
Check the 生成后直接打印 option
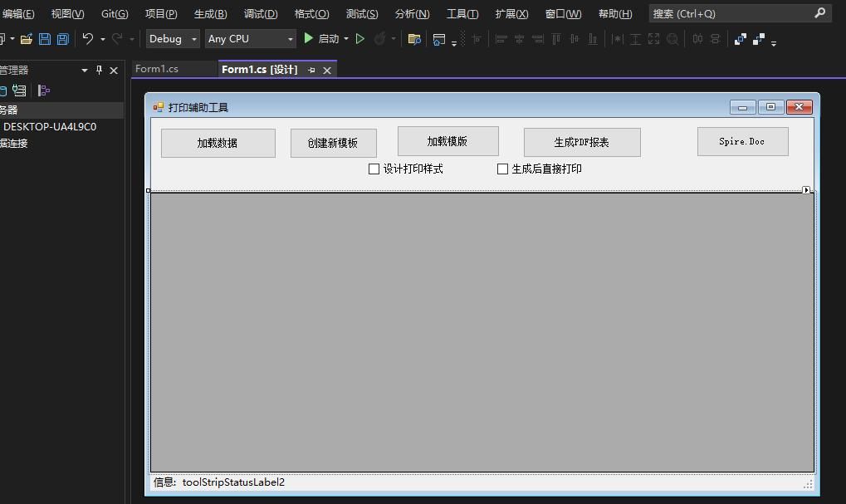pos(502,169)
